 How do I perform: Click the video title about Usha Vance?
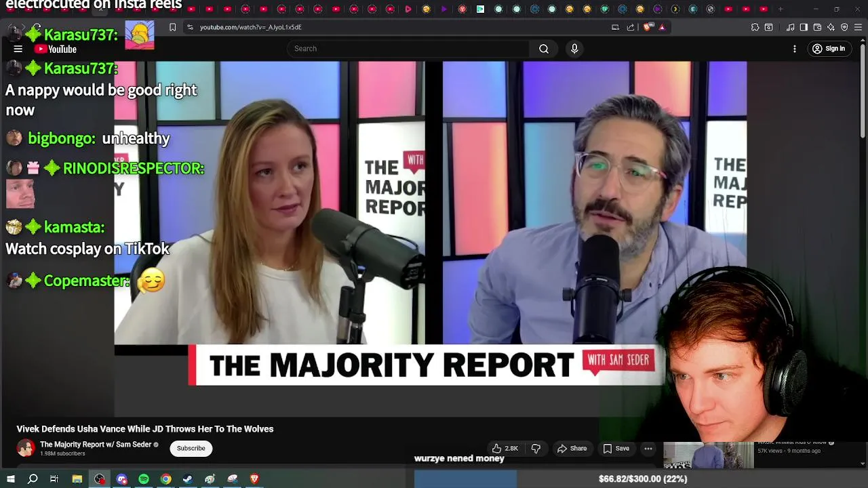(145, 429)
